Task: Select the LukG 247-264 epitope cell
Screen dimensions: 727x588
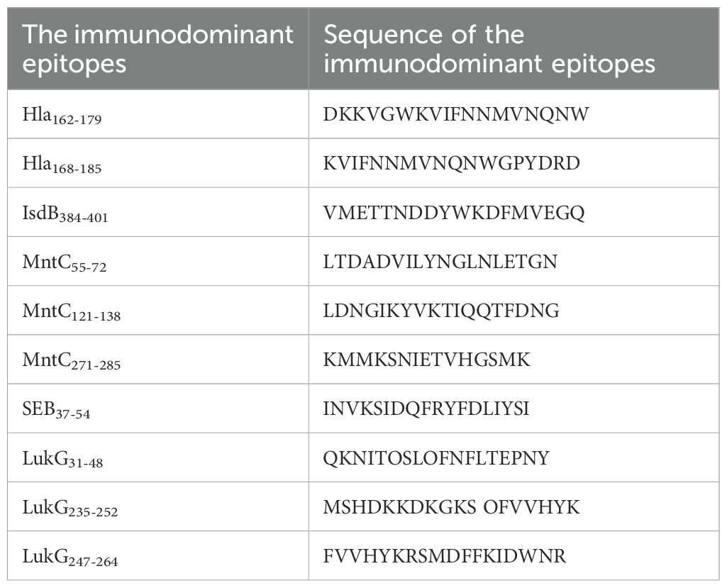Action: [x=70, y=556]
